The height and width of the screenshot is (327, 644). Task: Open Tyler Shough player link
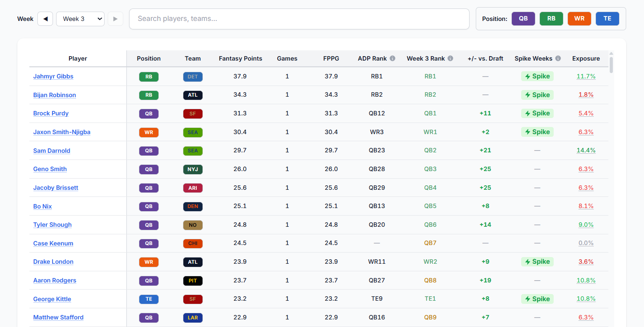pyautogui.click(x=53, y=225)
